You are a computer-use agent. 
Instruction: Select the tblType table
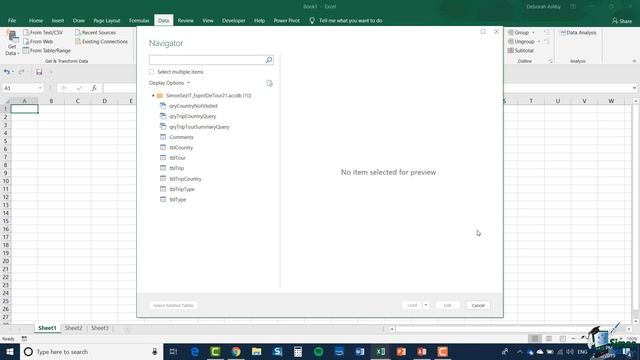(x=178, y=200)
